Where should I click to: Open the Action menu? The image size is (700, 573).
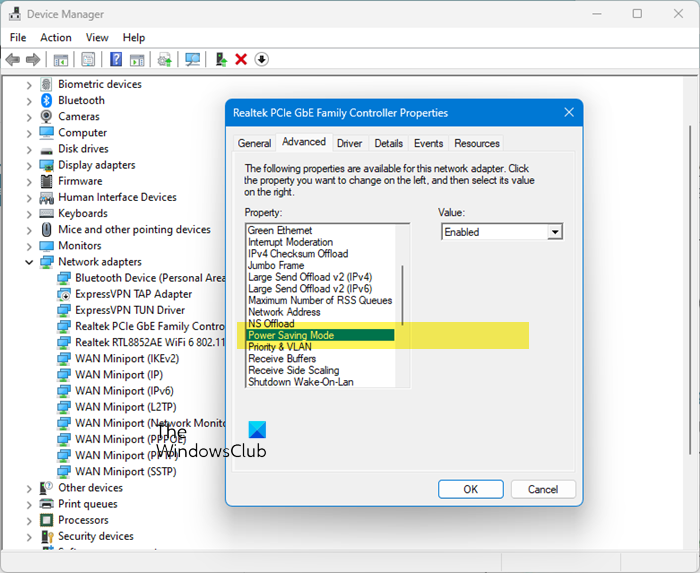(x=55, y=37)
